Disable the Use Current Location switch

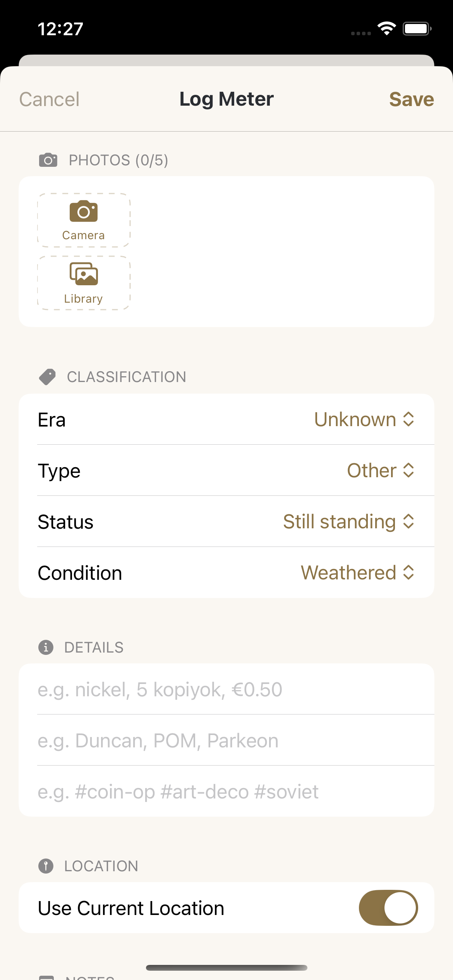point(388,908)
